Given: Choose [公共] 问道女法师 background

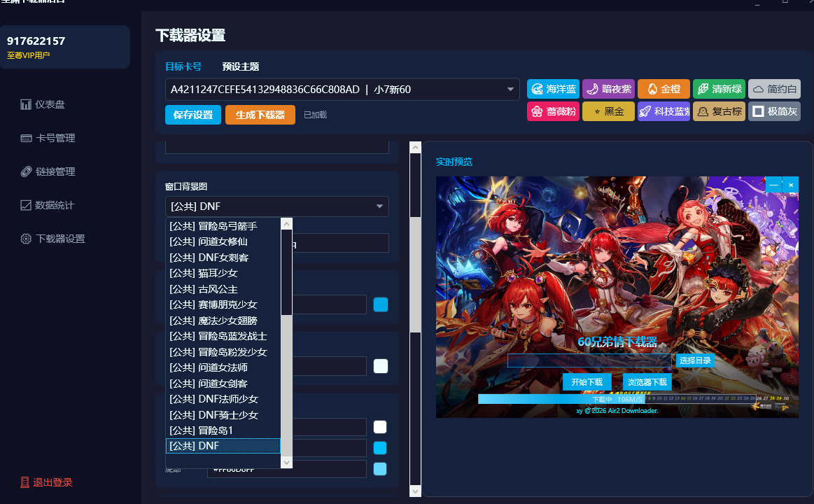Looking at the screenshot, I should click(x=223, y=367).
